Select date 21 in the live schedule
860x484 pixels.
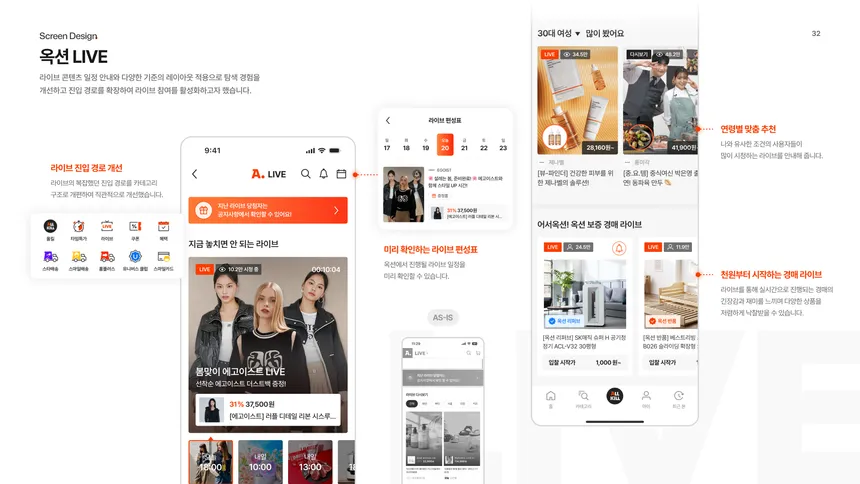click(x=464, y=145)
